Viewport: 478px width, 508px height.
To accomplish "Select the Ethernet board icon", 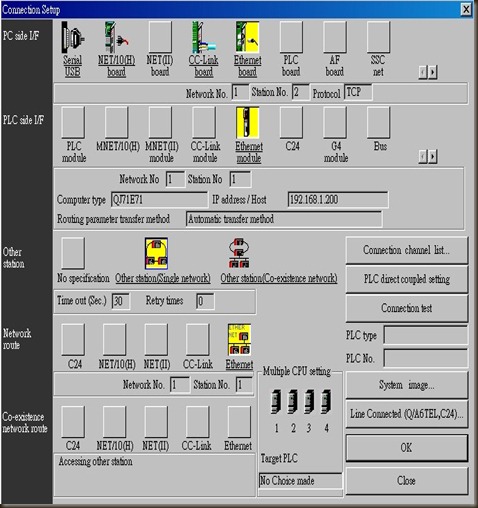I will tap(247, 37).
